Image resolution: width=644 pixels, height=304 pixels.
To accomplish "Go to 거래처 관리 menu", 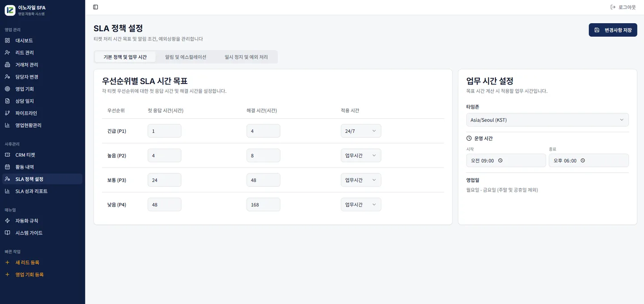I will click(x=42, y=64).
